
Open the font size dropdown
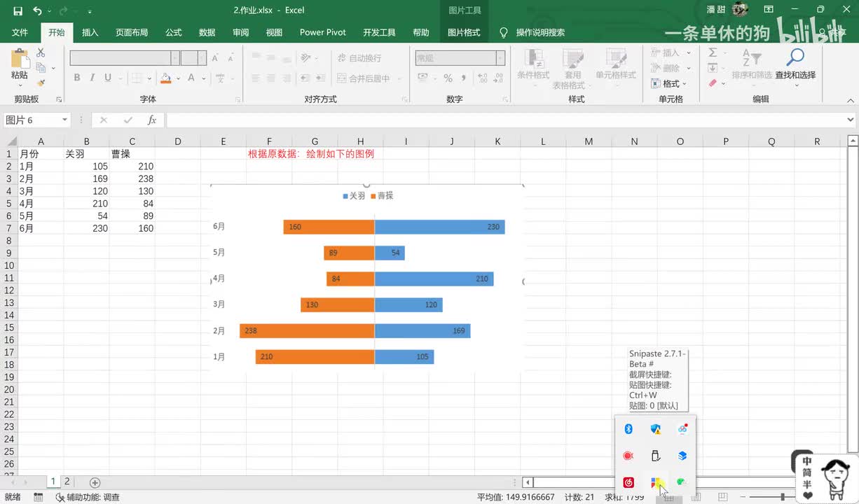pos(202,58)
